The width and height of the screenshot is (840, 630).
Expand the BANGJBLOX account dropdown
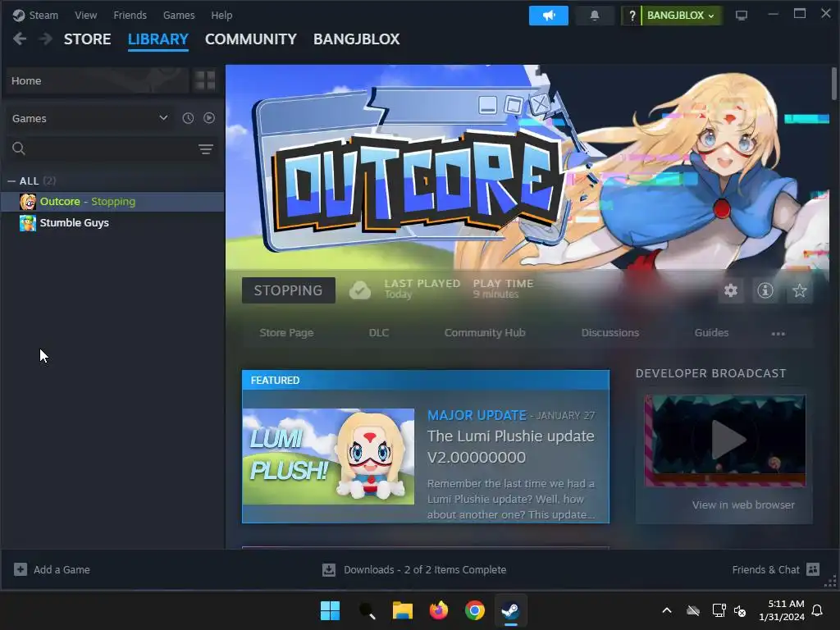[680, 16]
